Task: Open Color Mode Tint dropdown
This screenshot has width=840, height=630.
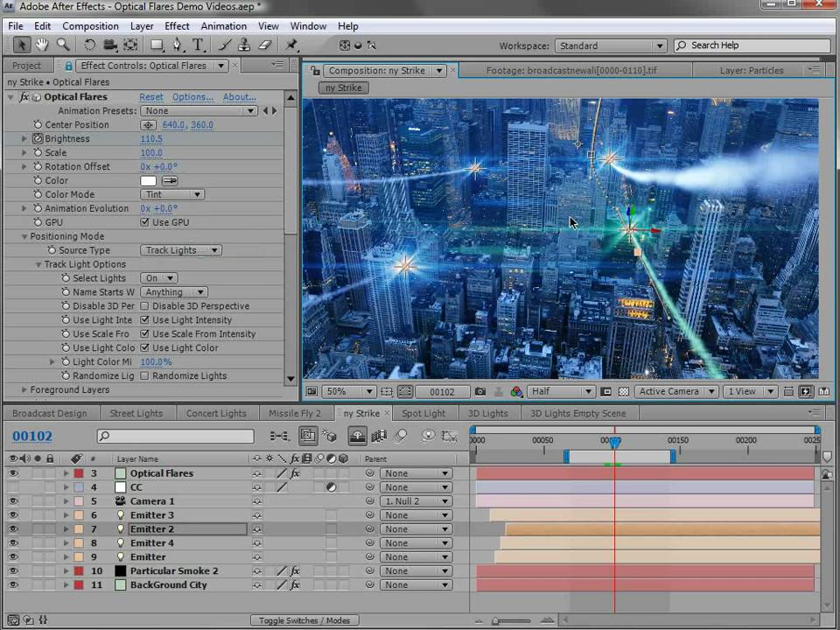Action: pos(172,194)
